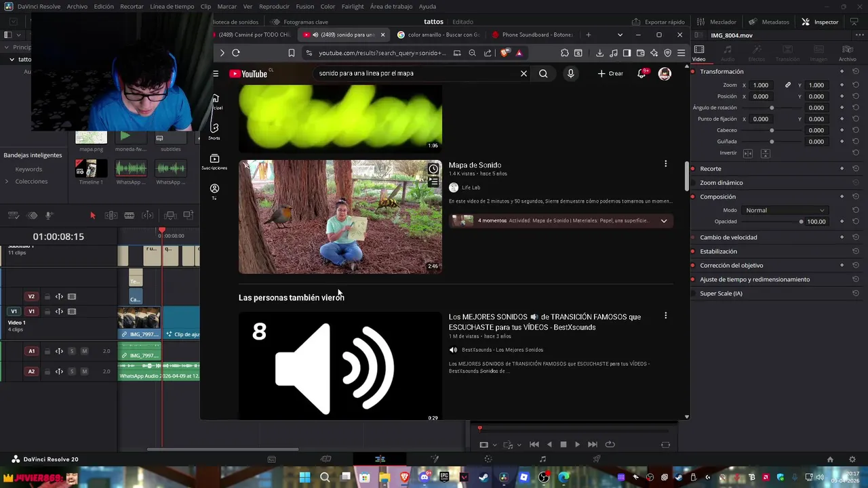Open the browser downloads icon

click(599, 53)
